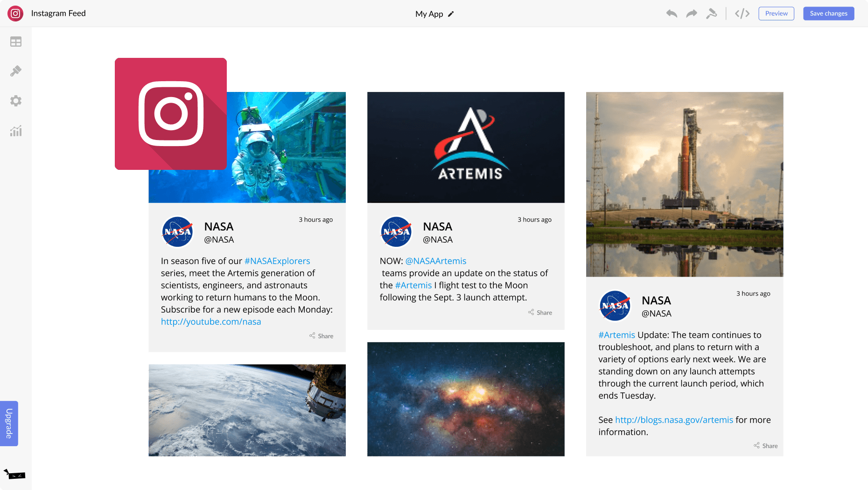Click the redo arrow in top toolbar
The width and height of the screenshot is (868, 490).
click(x=692, y=14)
